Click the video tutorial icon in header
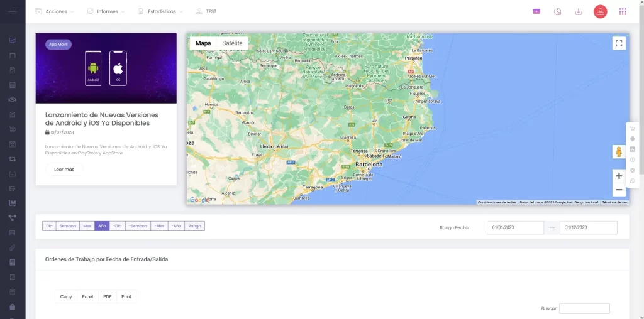This screenshot has width=644, height=319. (x=536, y=11)
